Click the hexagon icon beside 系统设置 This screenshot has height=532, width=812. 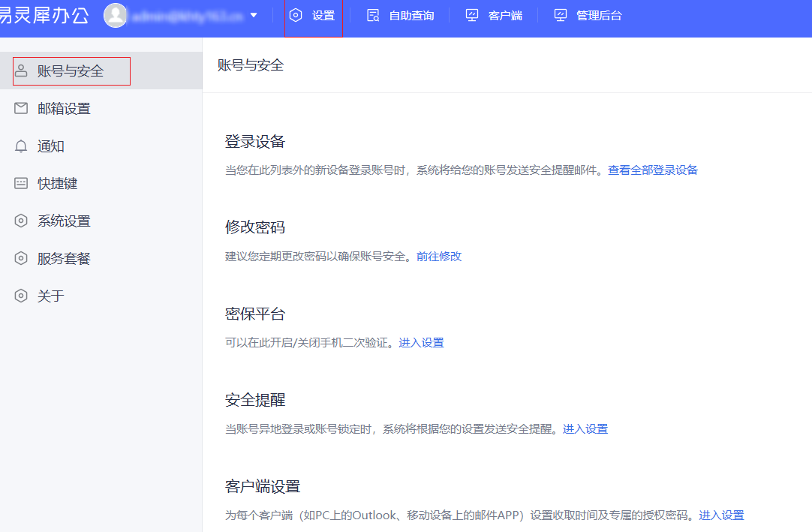click(x=21, y=221)
